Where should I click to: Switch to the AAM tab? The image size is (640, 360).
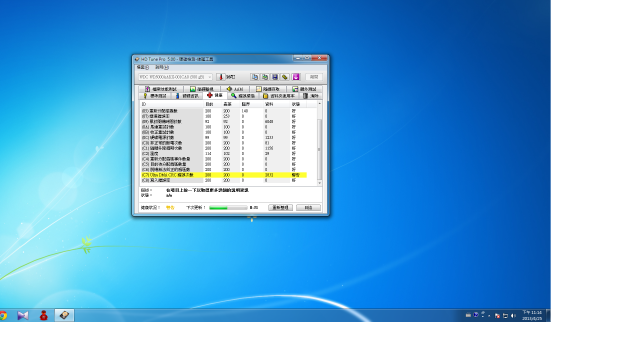tap(235, 89)
